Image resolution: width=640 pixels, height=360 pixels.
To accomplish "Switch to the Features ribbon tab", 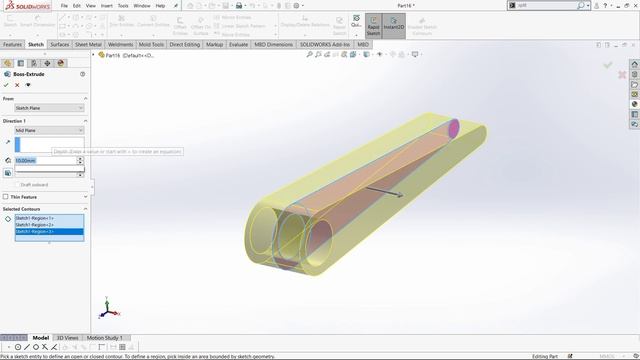I will [x=12, y=44].
